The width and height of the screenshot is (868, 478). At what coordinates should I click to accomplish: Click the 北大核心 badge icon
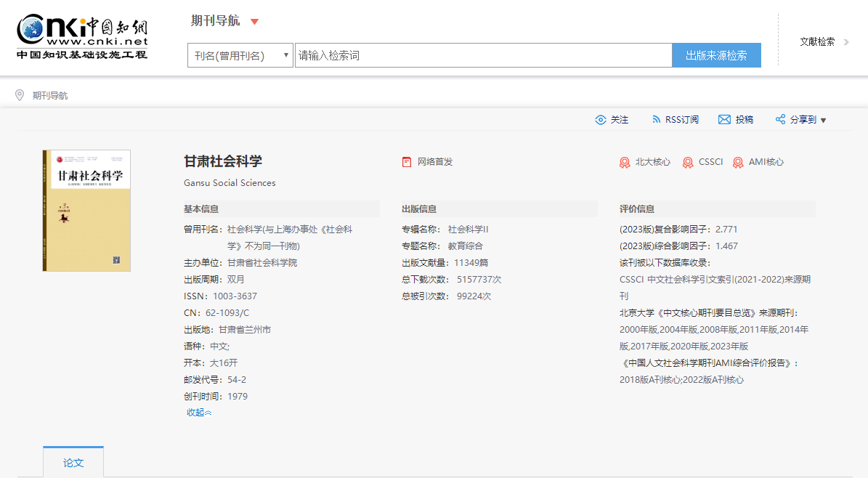(x=625, y=162)
